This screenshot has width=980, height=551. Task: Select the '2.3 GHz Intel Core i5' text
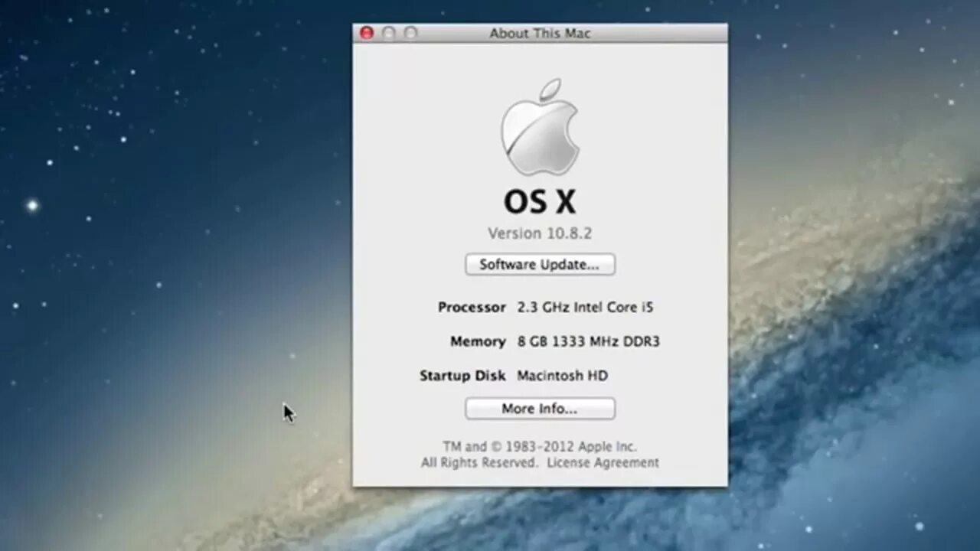(585, 307)
